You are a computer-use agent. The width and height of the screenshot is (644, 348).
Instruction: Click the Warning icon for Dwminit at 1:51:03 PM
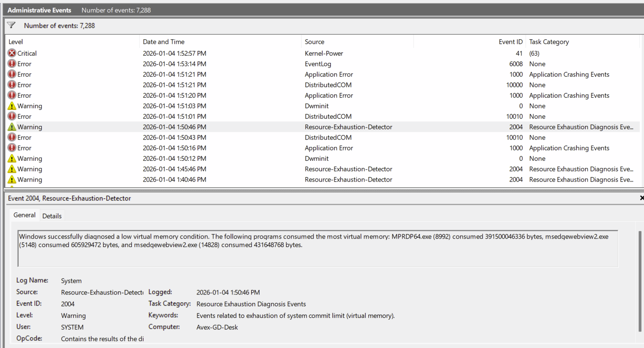pos(12,106)
